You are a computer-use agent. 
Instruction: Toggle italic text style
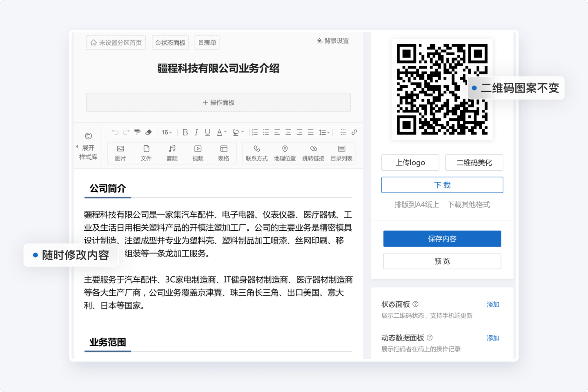pyautogui.click(x=196, y=132)
